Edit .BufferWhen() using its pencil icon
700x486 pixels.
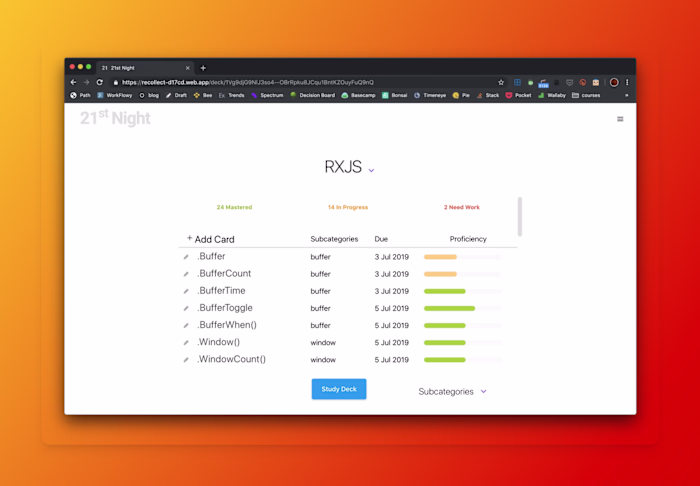186,326
